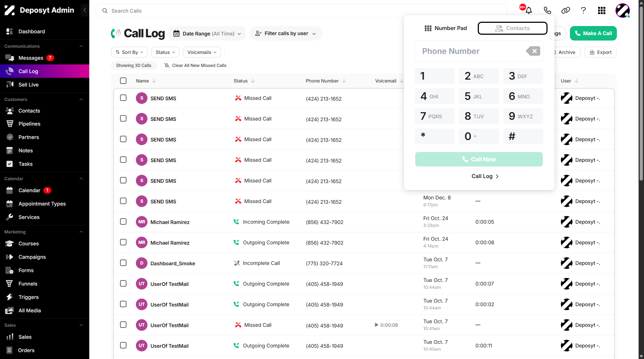
Task: Open Filter calls by user dropdown
Action: tap(286, 33)
